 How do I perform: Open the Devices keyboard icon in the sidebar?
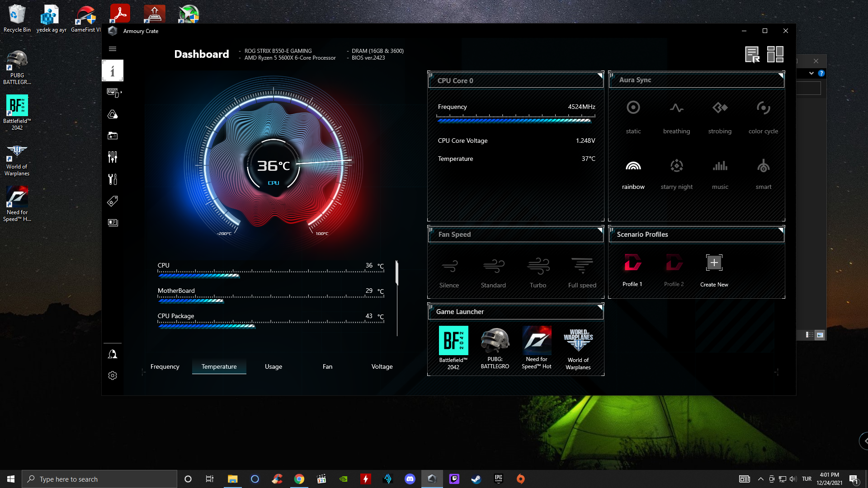click(113, 92)
